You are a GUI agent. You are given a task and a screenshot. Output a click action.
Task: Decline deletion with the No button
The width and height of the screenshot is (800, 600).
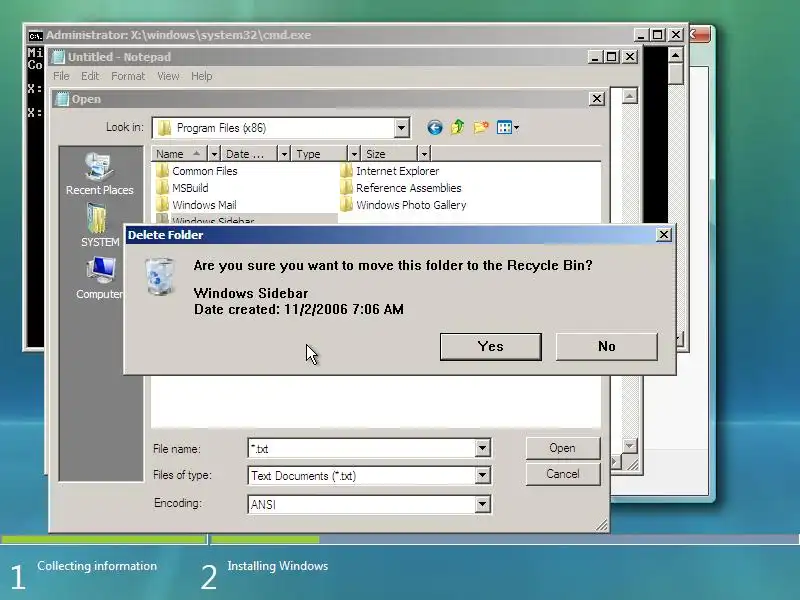point(607,346)
